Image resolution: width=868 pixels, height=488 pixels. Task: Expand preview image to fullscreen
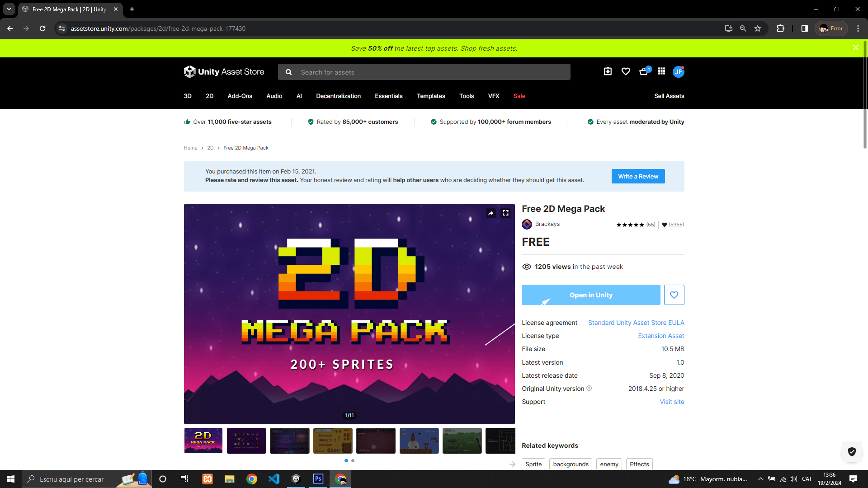pyautogui.click(x=505, y=213)
